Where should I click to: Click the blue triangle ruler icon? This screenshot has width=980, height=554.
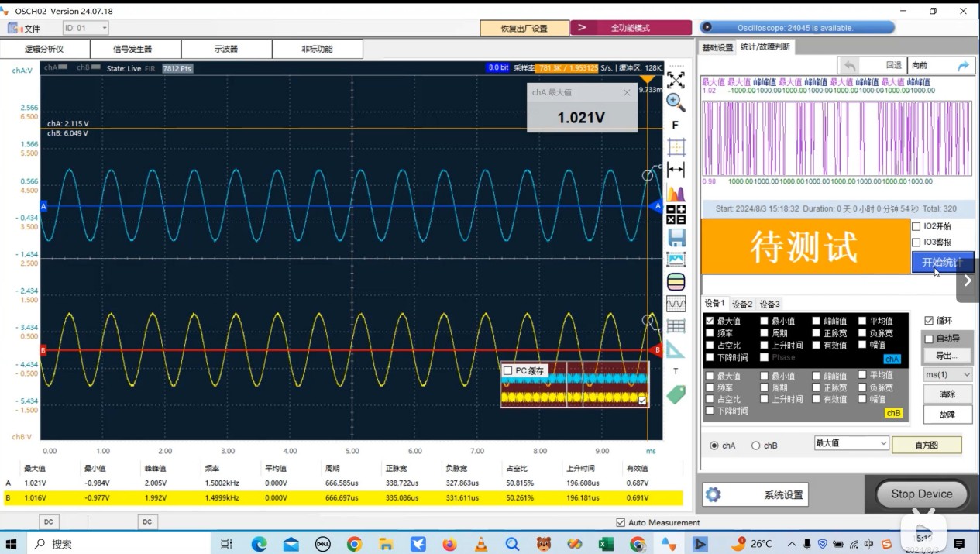tap(676, 349)
